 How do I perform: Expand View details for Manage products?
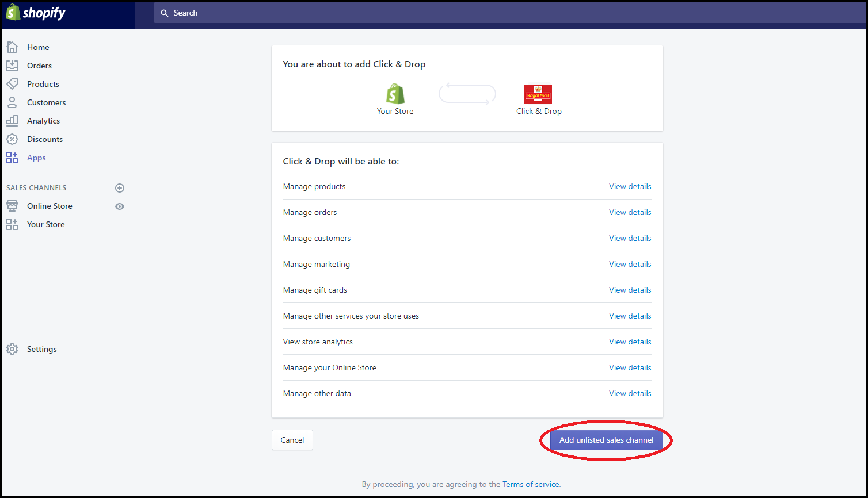(630, 186)
